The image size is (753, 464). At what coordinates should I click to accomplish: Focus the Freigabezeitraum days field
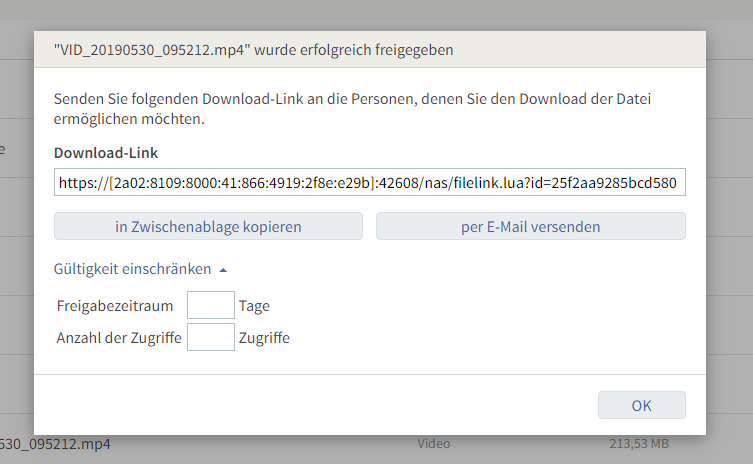click(211, 305)
